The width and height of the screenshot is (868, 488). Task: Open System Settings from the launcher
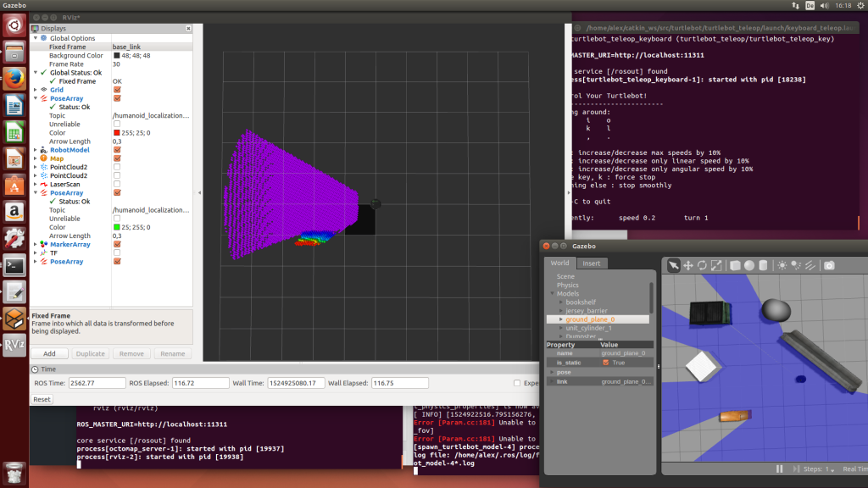point(14,238)
